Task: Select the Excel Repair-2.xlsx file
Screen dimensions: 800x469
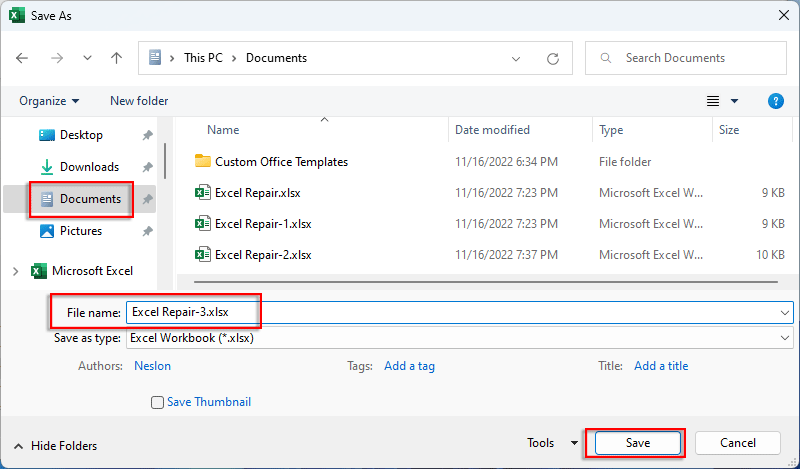Action: pos(262,255)
